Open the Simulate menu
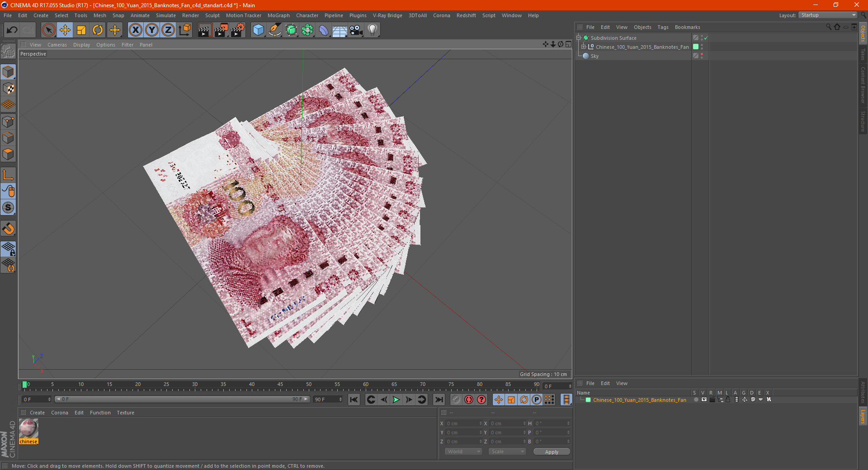This screenshot has height=470, width=868. tap(166, 15)
